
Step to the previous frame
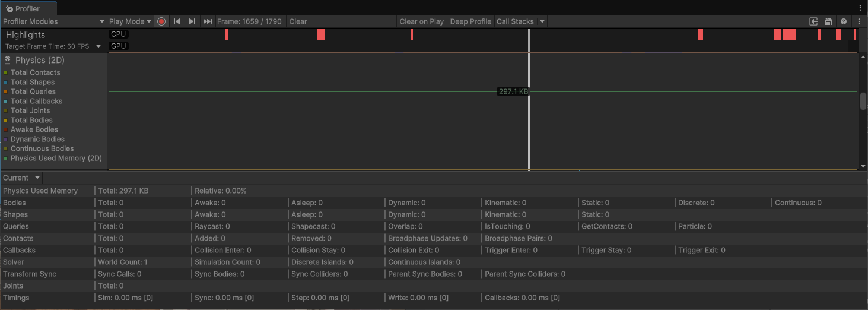[177, 21]
